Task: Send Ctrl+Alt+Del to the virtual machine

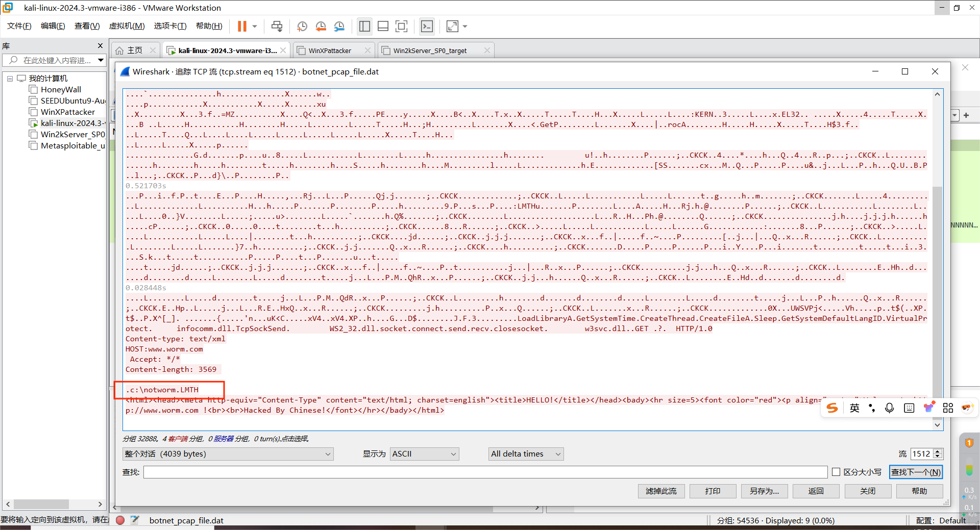Action: [x=277, y=27]
